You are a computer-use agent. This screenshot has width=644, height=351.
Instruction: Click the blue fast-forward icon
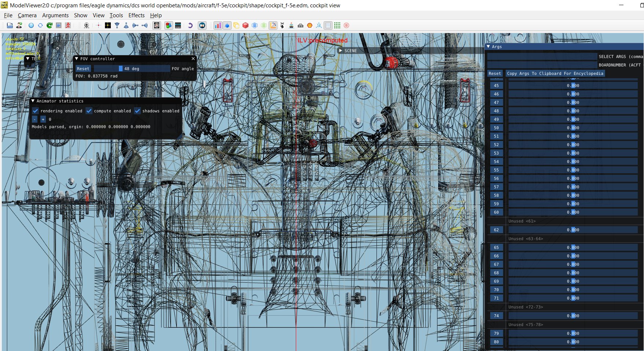point(59,25)
